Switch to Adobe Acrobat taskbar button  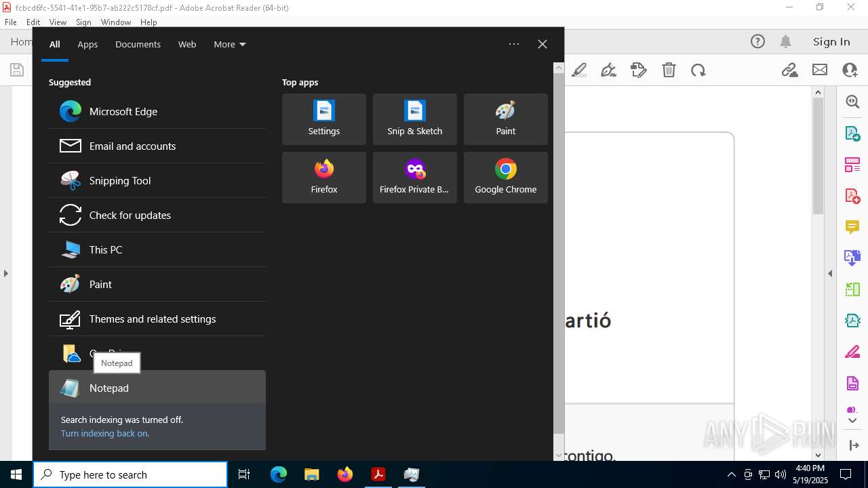(x=378, y=474)
